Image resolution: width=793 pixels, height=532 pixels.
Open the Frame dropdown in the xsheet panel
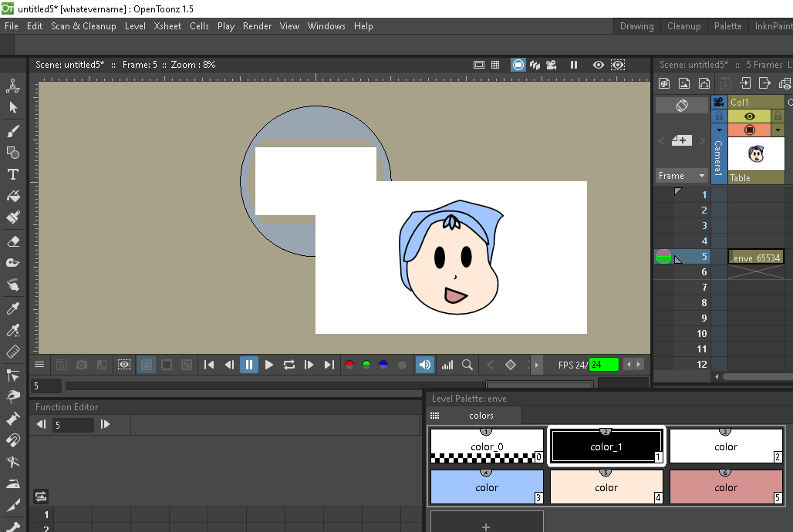coord(681,175)
